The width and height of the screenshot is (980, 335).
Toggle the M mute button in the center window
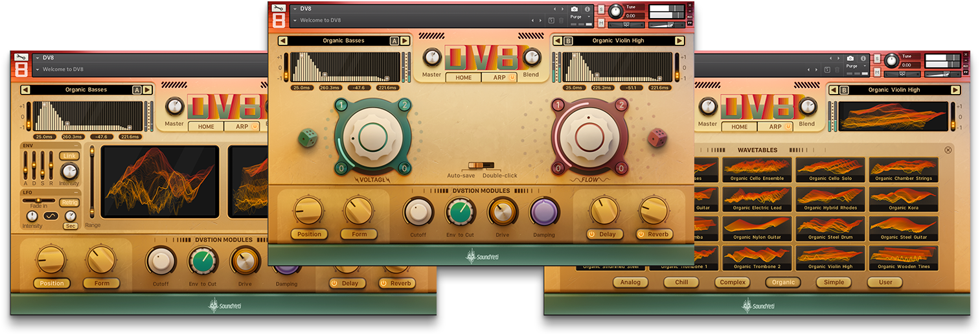[x=600, y=23]
